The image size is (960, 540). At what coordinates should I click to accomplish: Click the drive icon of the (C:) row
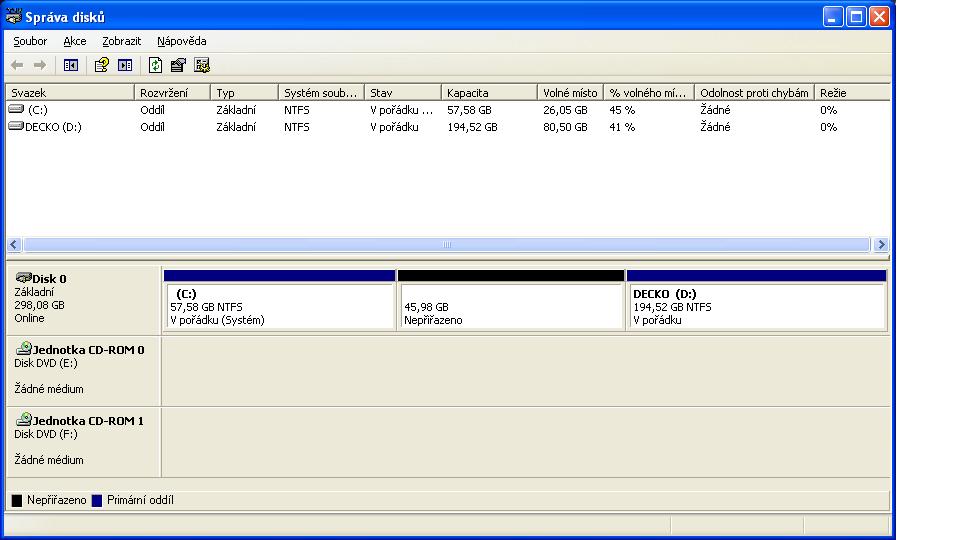(x=17, y=109)
